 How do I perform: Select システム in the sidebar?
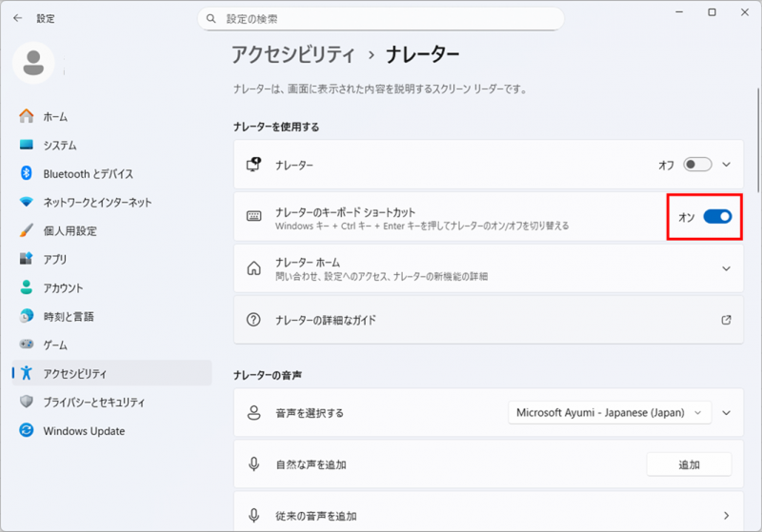pos(59,146)
